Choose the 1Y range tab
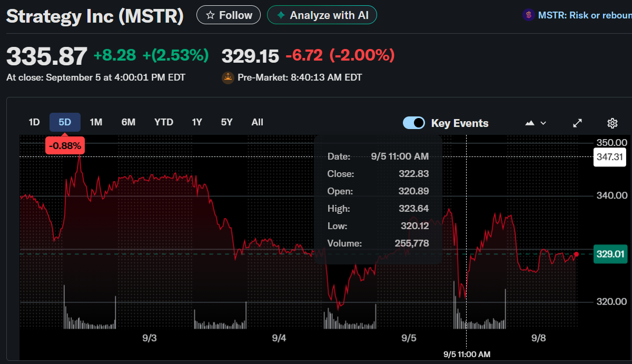The height and width of the screenshot is (364, 632). (x=197, y=122)
